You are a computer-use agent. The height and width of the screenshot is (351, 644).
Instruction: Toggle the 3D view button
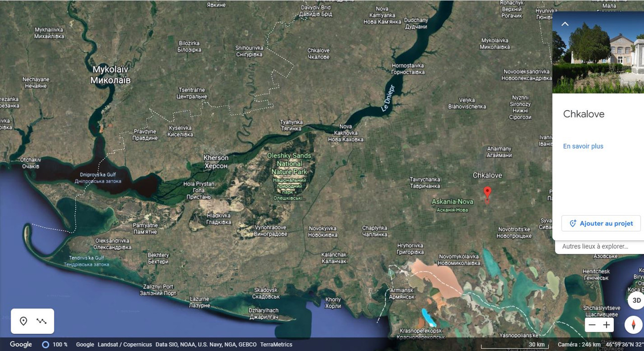(x=636, y=300)
